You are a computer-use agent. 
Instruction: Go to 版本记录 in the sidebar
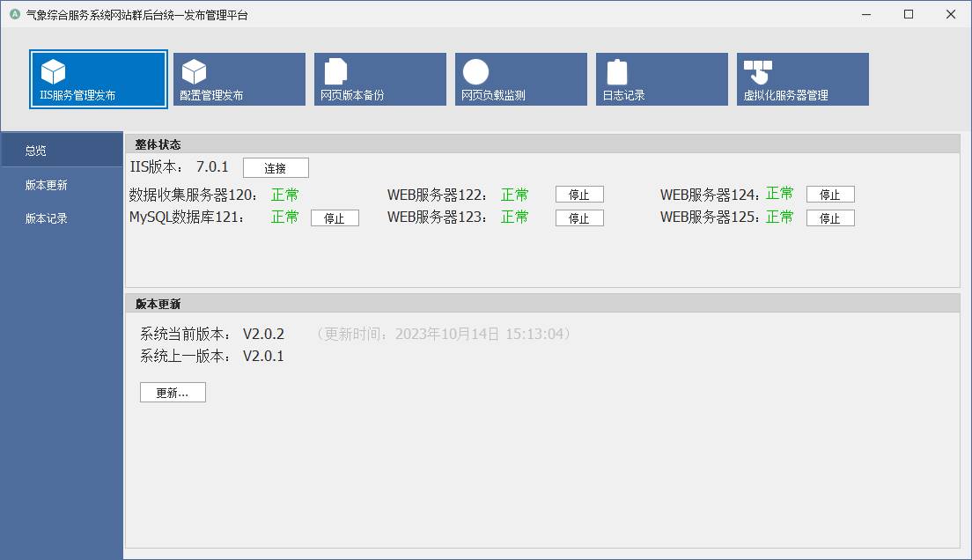click(62, 218)
